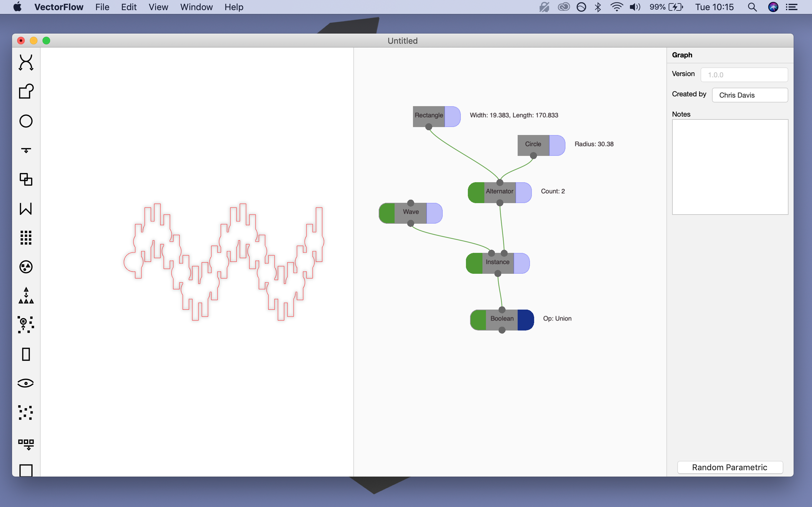812x507 pixels.
Task: Select the scattered dots tool icon
Action: [26, 413]
